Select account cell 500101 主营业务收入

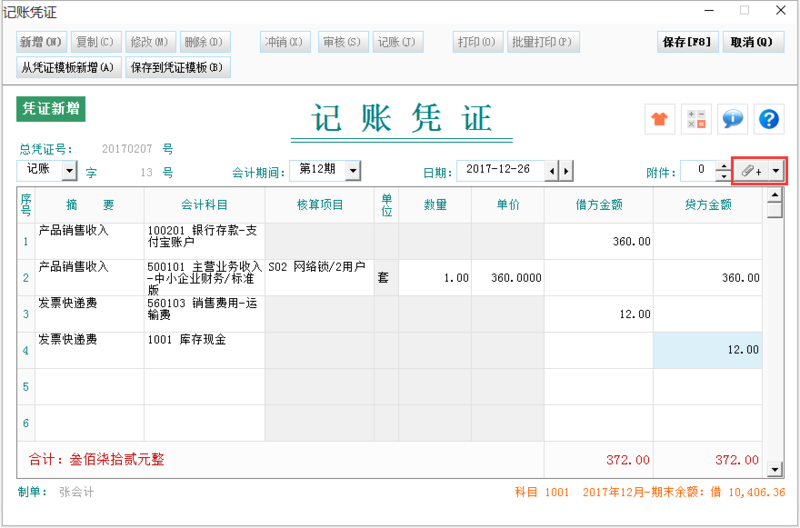click(x=204, y=278)
